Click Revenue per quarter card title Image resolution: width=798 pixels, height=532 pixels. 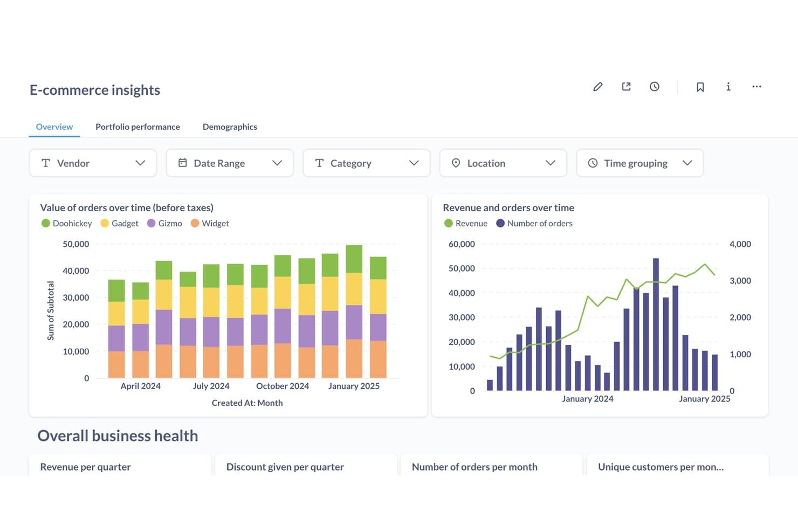[85, 467]
